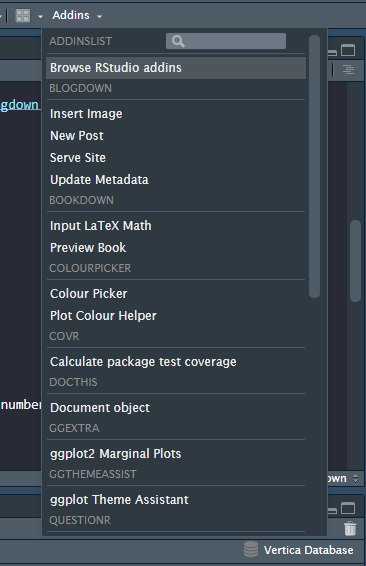The image size is (366, 566).
Task: Click the addins list scrollbar thumb
Action: (314, 166)
